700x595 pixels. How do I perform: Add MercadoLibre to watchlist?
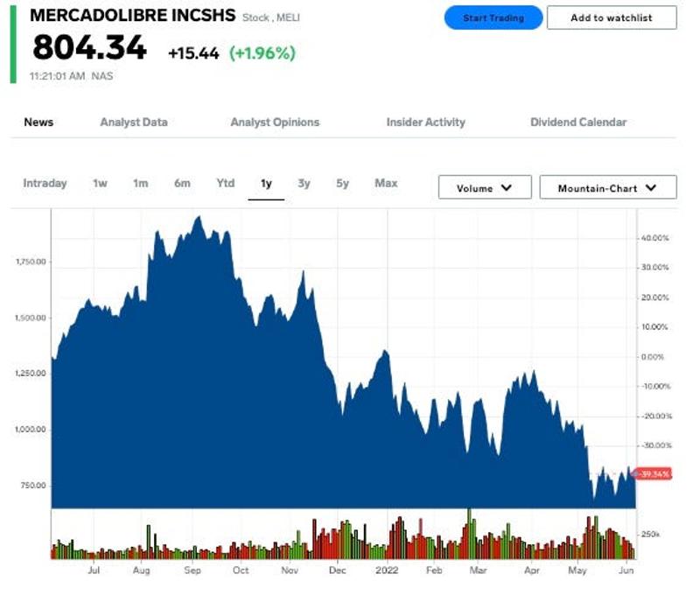point(612,17)
